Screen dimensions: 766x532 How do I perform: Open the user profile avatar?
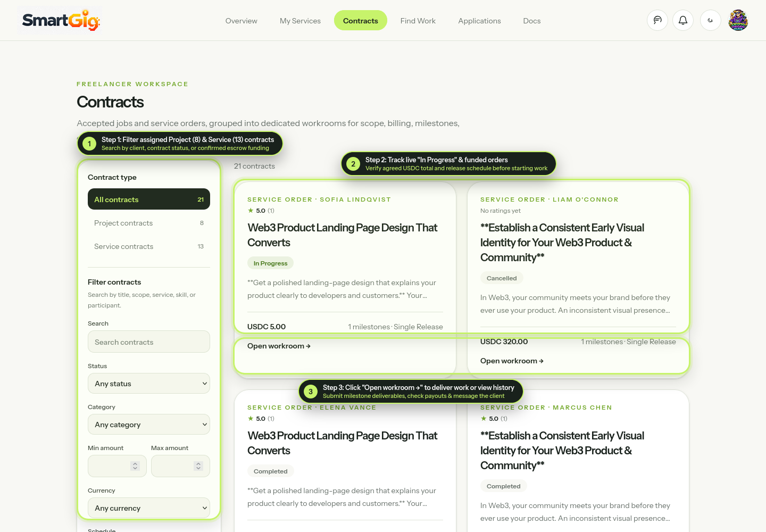[x=738, y=20]
